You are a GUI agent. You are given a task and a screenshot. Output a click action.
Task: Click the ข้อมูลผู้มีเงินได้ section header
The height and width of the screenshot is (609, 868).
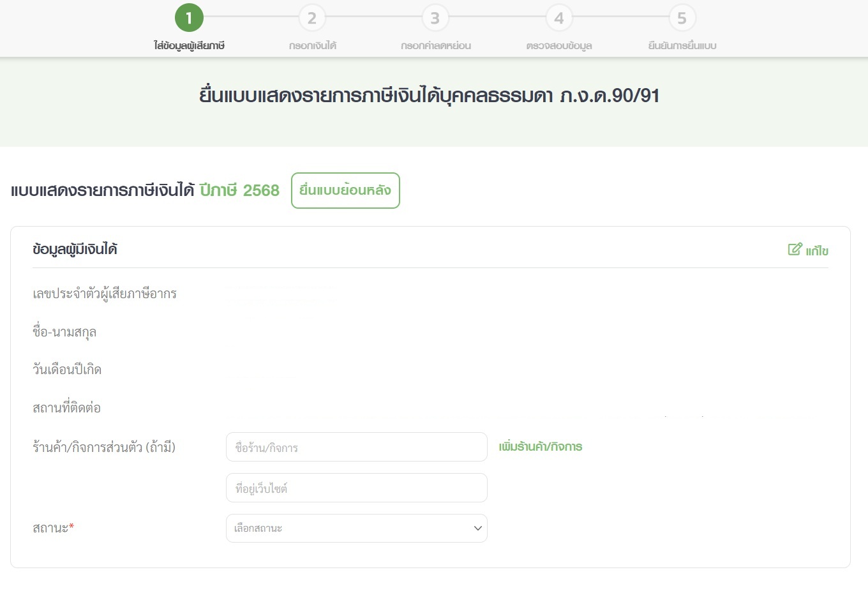click(75, 248)
